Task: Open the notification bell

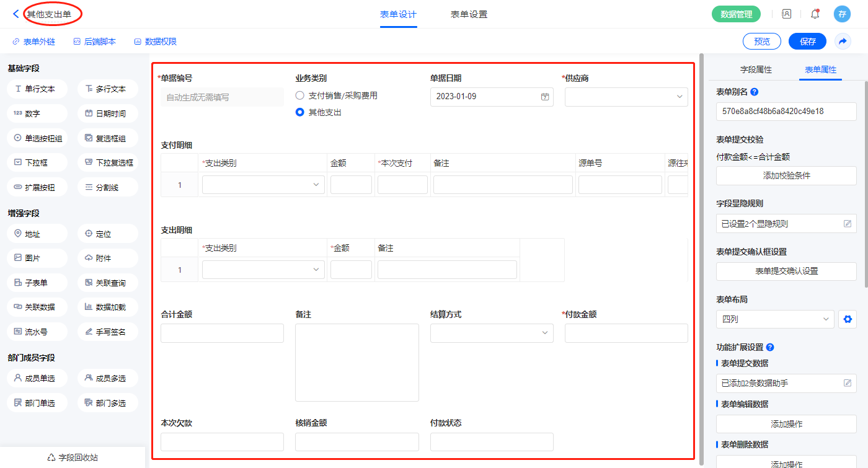Action: [x=815, y=14]
